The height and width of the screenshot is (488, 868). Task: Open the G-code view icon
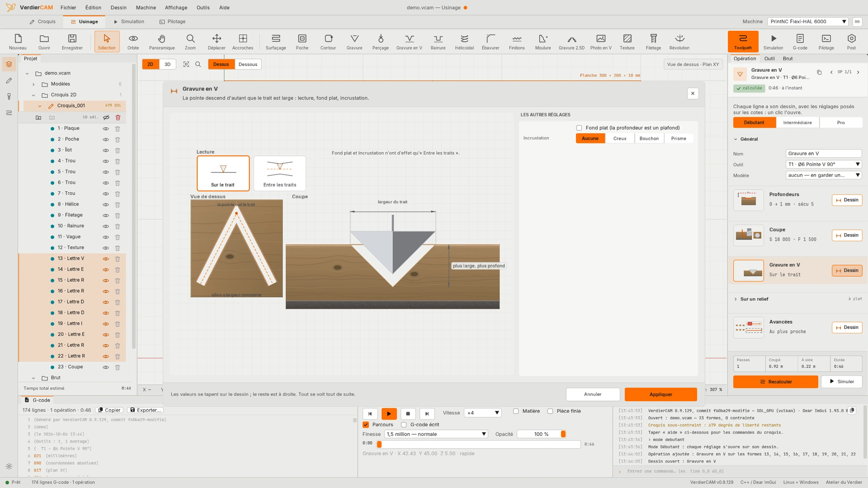(x=800, y=42)
